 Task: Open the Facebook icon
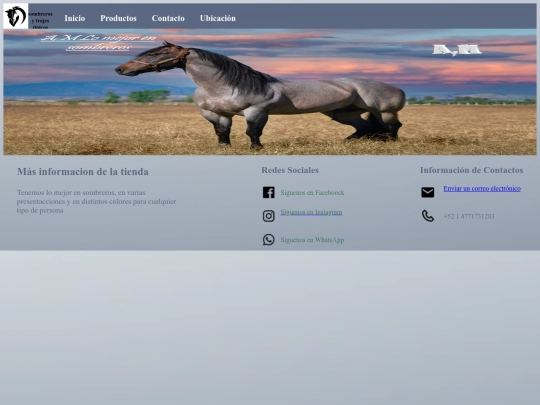(269, 192)
